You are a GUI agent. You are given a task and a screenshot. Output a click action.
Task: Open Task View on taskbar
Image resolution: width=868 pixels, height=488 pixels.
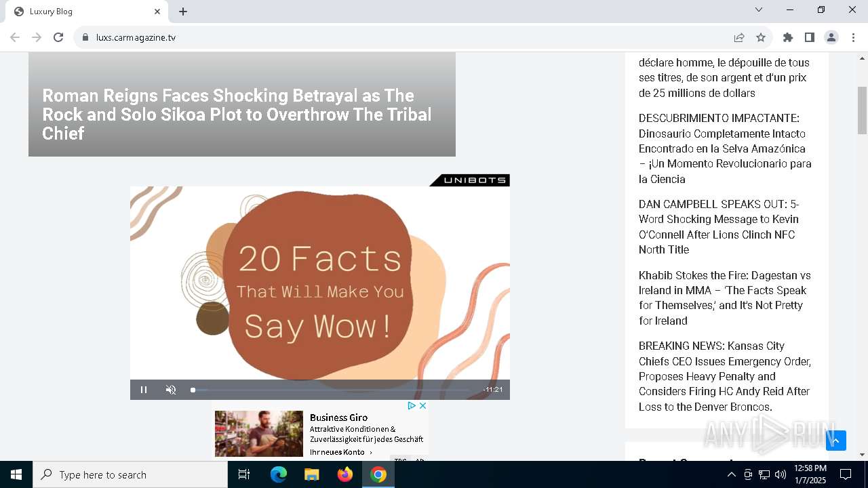point(244,474)
